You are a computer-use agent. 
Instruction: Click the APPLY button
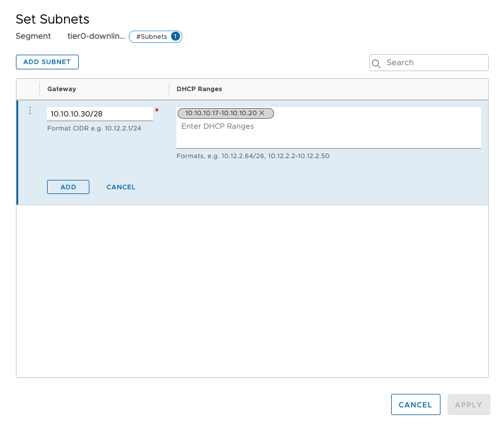coord(468,404)
